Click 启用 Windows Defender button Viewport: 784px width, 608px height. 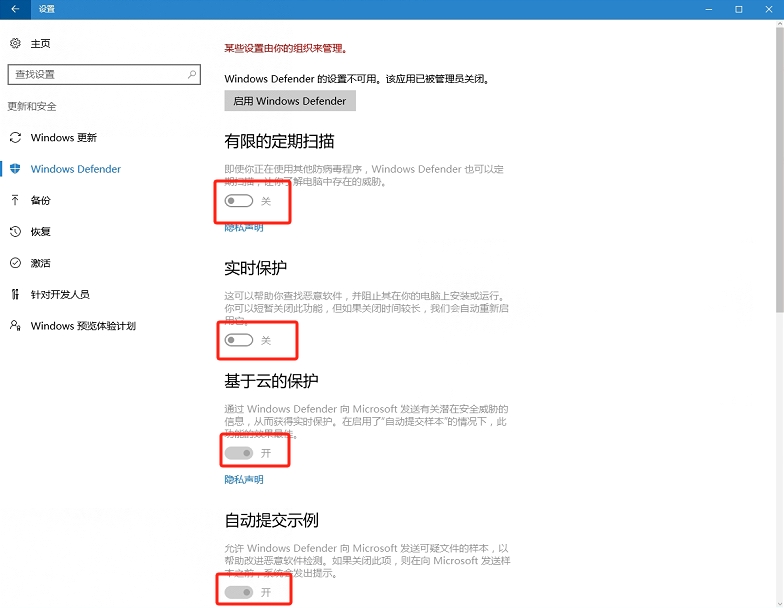[x=290, y=100]
